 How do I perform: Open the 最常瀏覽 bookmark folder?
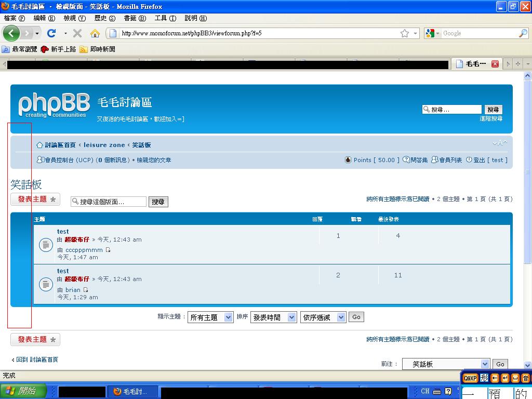point(19,49)
